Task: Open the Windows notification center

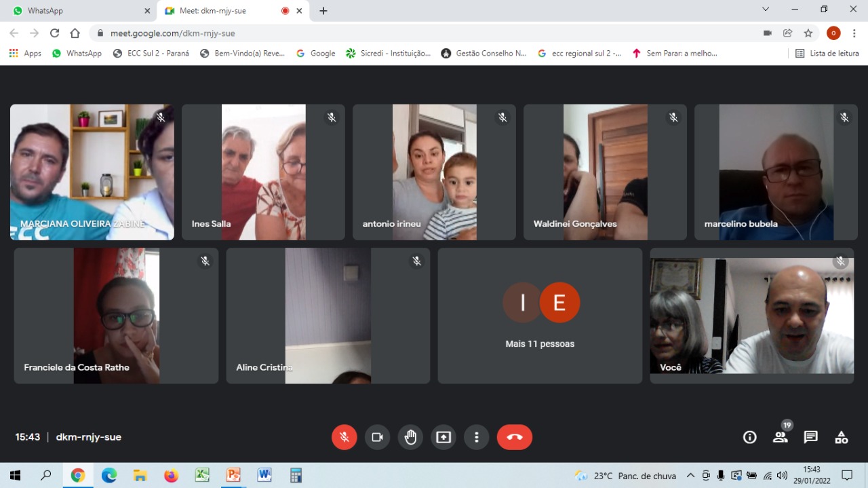Action: [x=847, y=476]
